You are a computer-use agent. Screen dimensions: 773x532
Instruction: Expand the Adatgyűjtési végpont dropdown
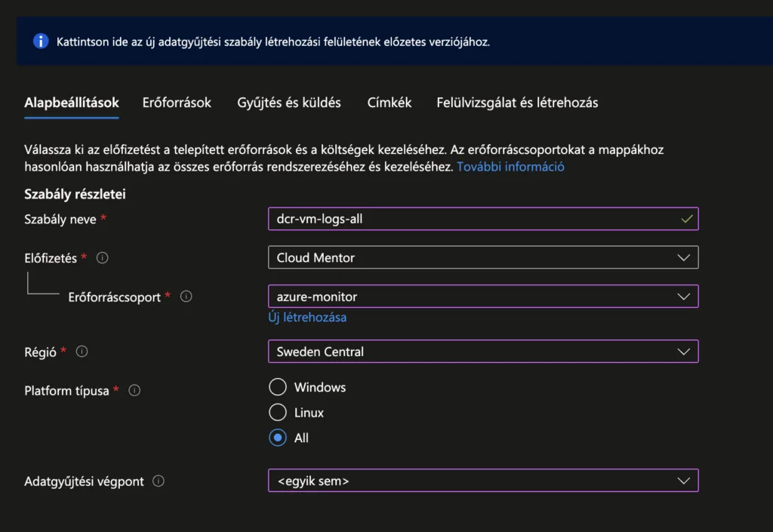click(x=482, y=481)
